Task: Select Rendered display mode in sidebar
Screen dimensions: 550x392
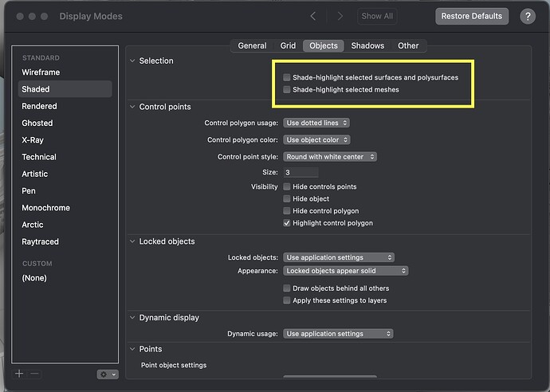Action: click(x=39, y=106)
